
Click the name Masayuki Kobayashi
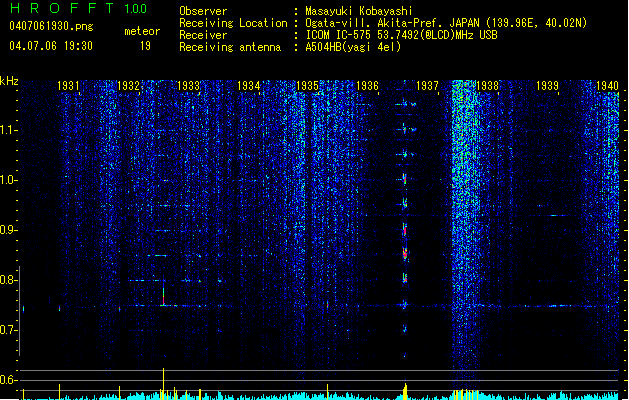pyautogui.click(x=359, y=11)
